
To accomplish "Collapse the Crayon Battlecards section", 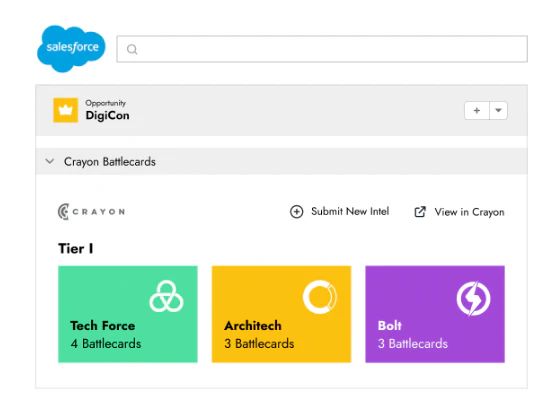I will point(50,161).
